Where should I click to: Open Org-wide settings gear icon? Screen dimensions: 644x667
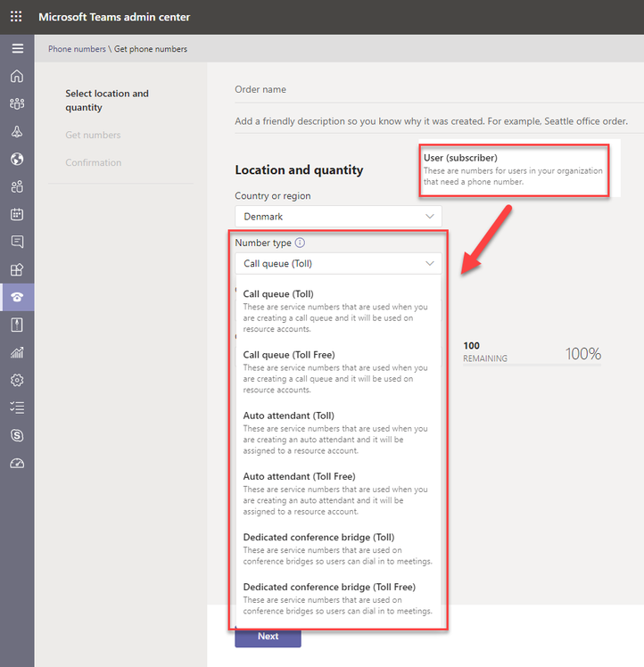pyautogui.click(x=17, y=380)
